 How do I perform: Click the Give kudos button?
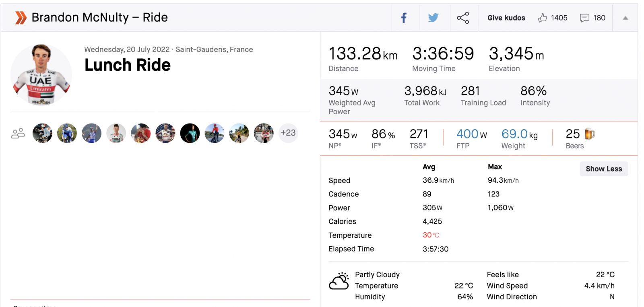coord(506,18)
